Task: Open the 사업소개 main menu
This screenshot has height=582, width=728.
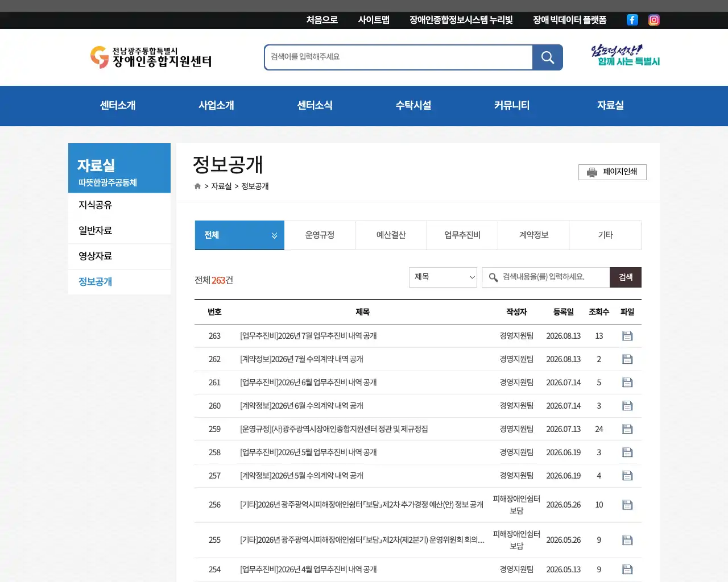Action: click(216, 106)
